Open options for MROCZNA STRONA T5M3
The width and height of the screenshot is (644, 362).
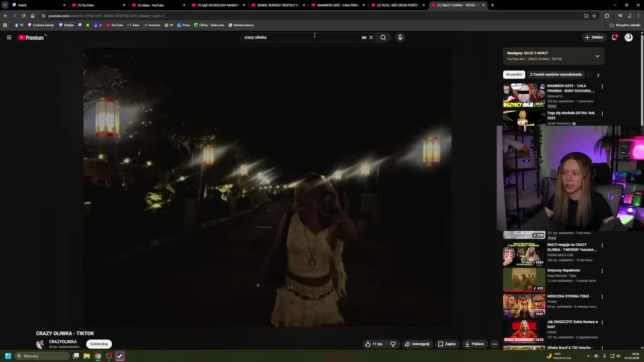click(x=602, y=297)
